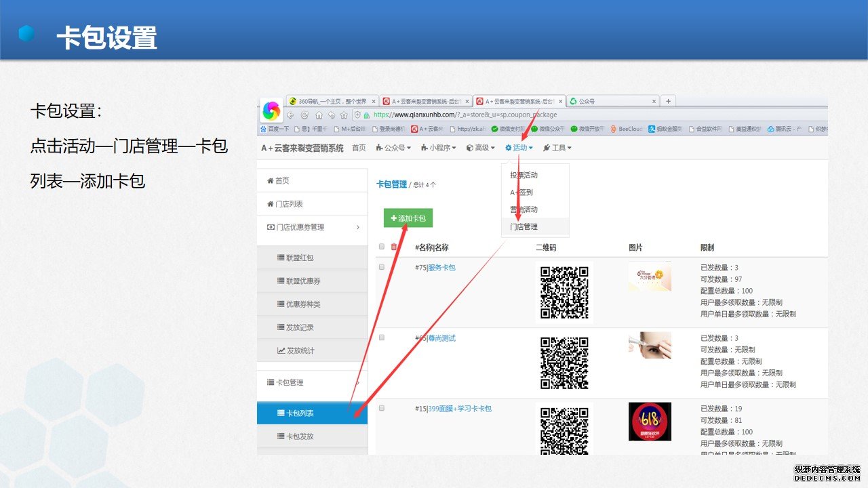Open the 工具 dropdown in navbar
This screenshot has width=868, height=488.
pyautogui.click(x=557, y=148)
